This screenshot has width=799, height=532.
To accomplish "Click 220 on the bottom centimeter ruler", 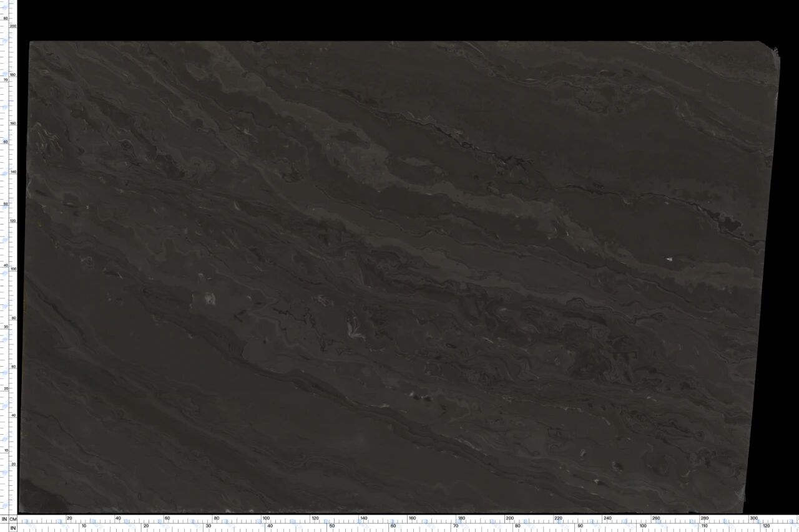I will click(559, 518).
